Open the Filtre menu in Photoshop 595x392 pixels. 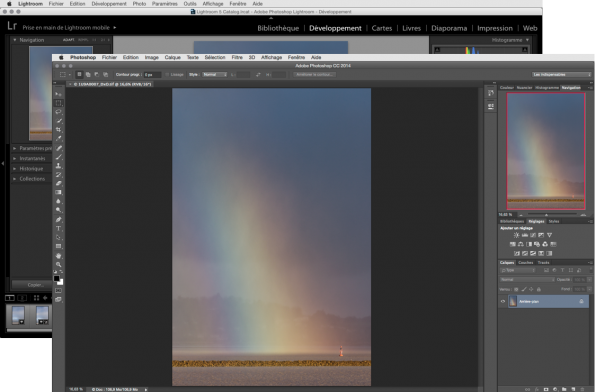coord(237,57)
